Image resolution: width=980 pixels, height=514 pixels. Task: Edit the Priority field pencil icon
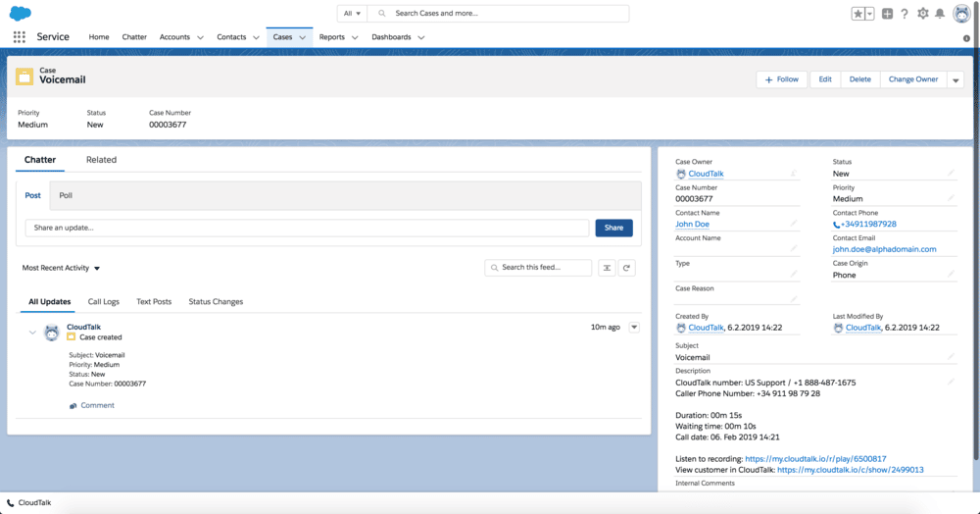(x=951, y=197)
